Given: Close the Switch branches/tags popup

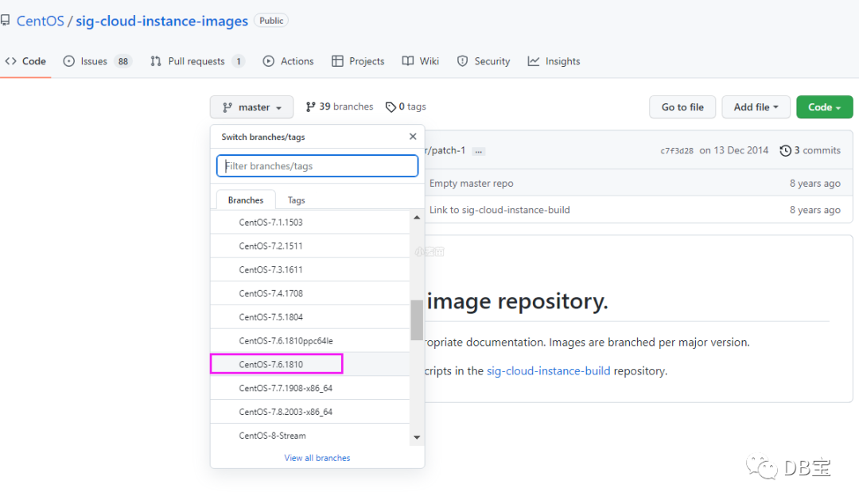Looking at the screenshot, I should (413, 137).
